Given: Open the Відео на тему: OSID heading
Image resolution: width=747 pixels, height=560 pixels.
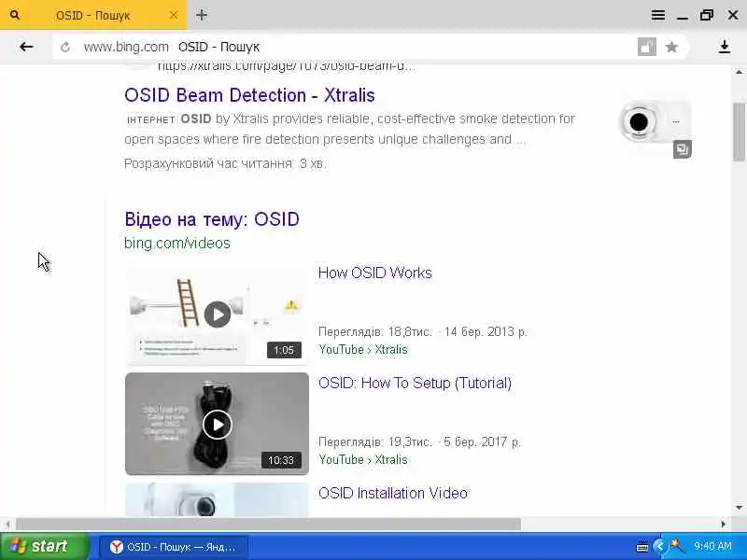Looking at the screenshot, I should pos(212,219).
